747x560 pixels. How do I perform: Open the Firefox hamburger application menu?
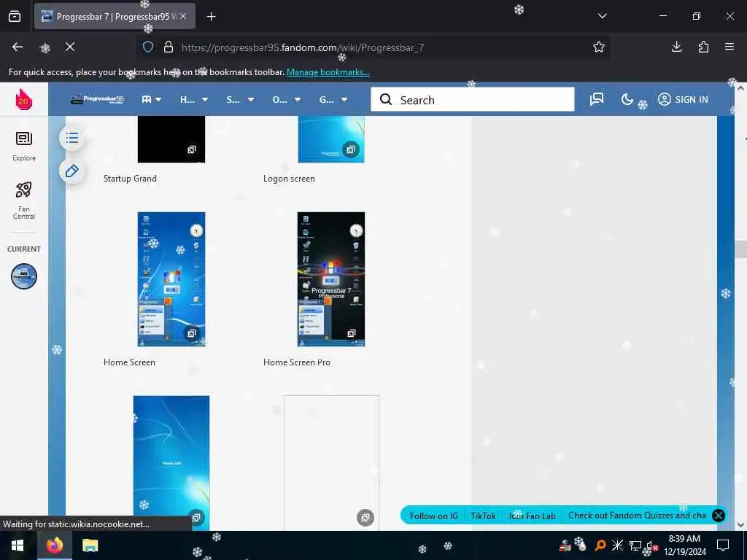coord(729,47)
